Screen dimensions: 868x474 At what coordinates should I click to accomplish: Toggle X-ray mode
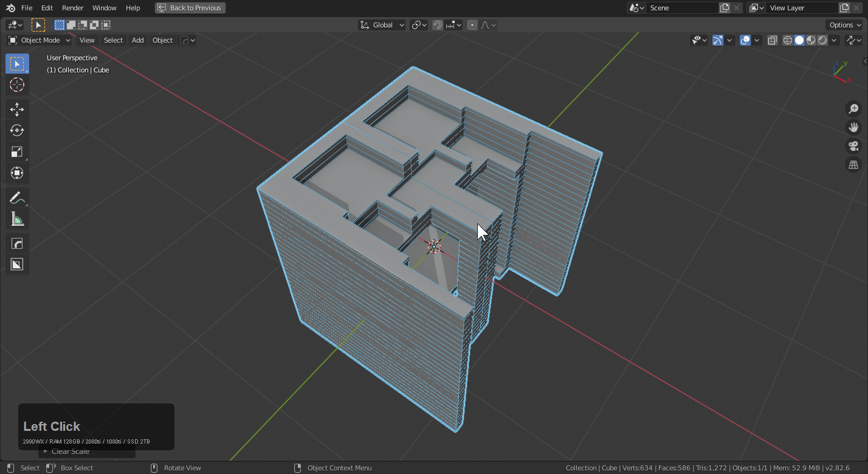(772, 40)
